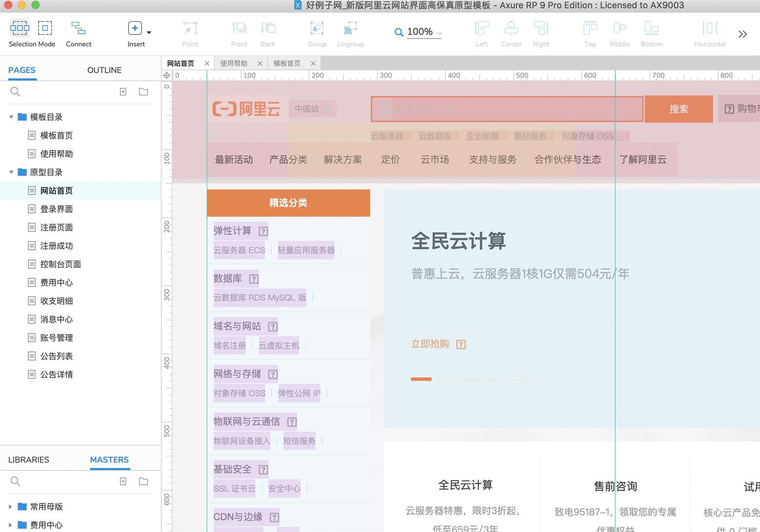
Task: Group selected widgets
Action: [x=317, y=34]
